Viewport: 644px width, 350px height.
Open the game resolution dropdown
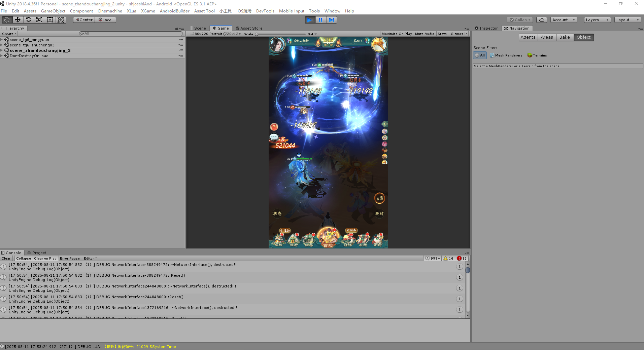point(215,34)
